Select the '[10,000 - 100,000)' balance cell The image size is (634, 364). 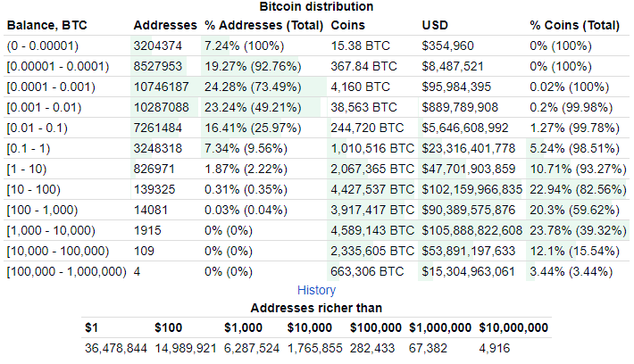click(58, 252)
